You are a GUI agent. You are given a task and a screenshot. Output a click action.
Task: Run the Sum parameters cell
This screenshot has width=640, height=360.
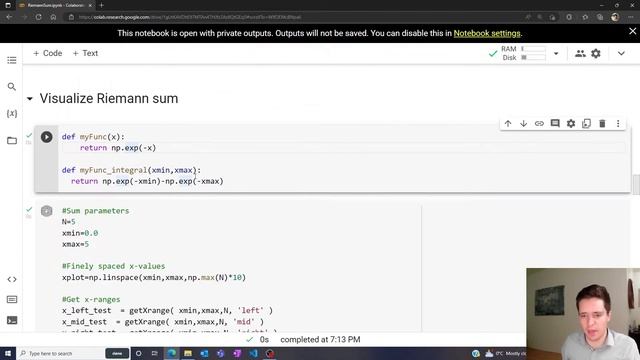(x=47, y=211)
